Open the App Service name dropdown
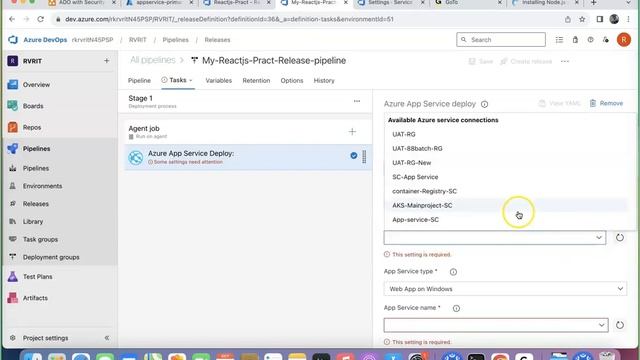This screenshot has width=640, height=360. [x=496, y=325]
